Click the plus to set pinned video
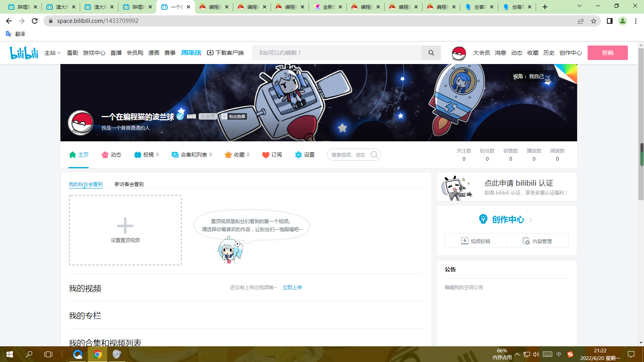644x362 pixels. 125,225
